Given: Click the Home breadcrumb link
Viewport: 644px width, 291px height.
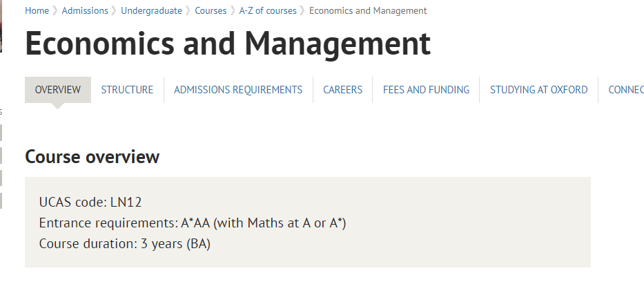Looking at the screenshot, I should [x=37, y=10].
